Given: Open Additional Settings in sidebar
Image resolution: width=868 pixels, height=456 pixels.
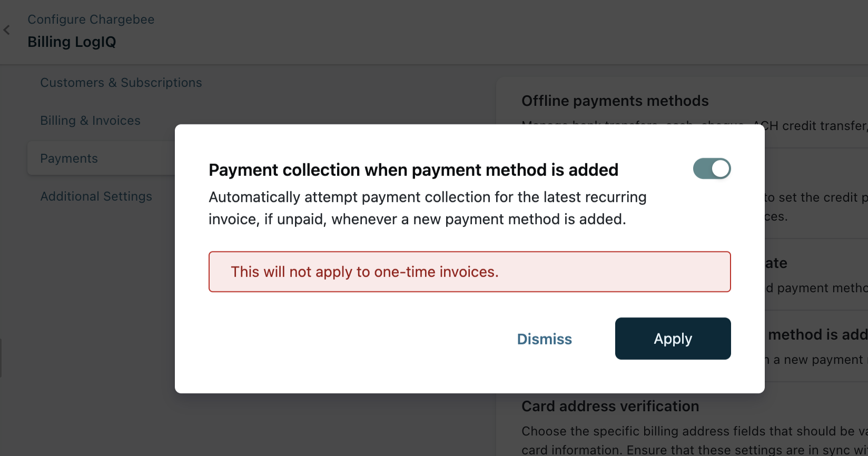Looking at the screenshot, I should [96, 196].
